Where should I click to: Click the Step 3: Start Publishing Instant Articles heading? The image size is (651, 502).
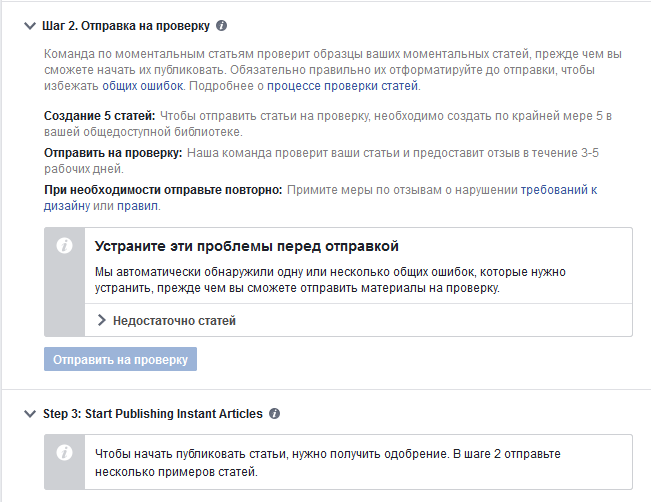point(153,414)
